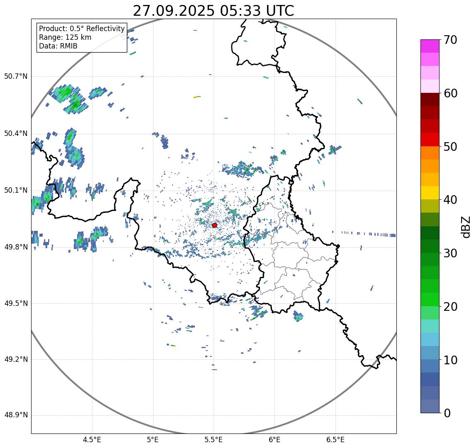The height and width of the screenshot is (448, 476).
Task: Click the 'Data: RMIB' legend line
Action: pyautogui.click(x=58, y=46)
